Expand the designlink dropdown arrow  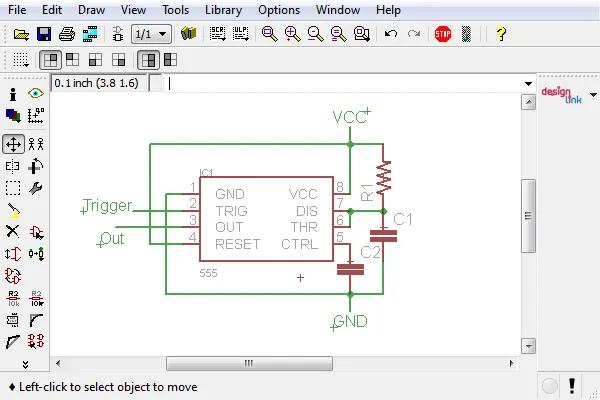(593, 95)
